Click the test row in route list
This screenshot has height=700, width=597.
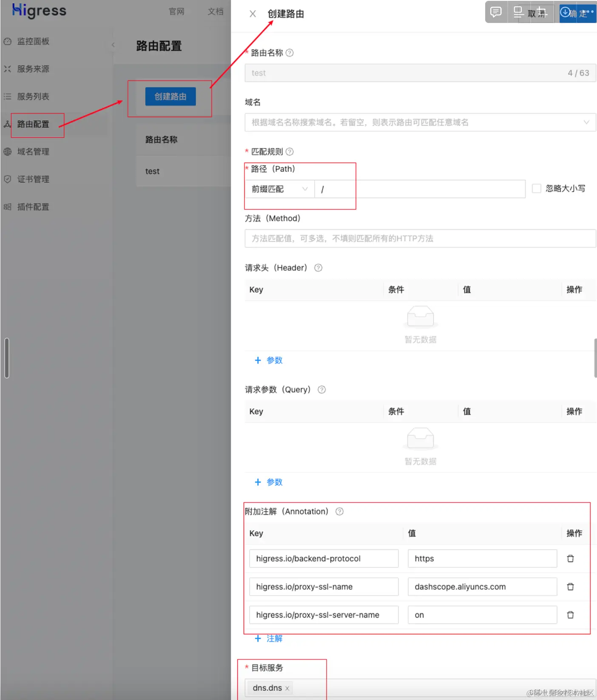[x=184, y=171]
